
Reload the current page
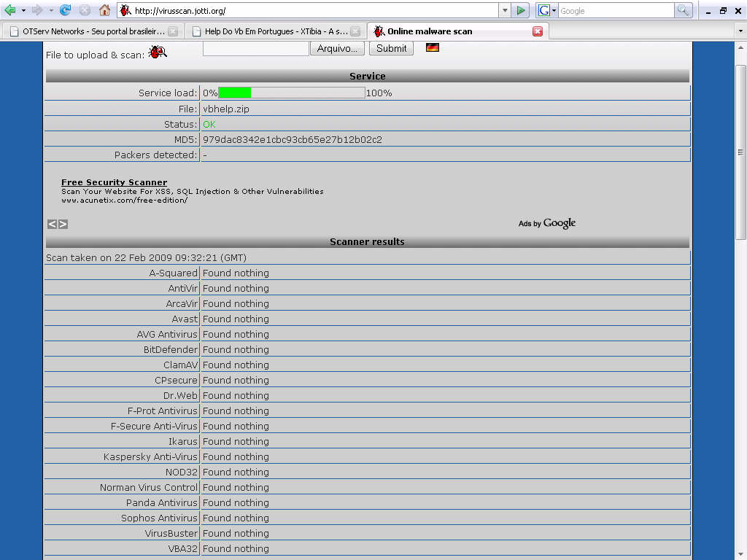click(x=65, y=10)
